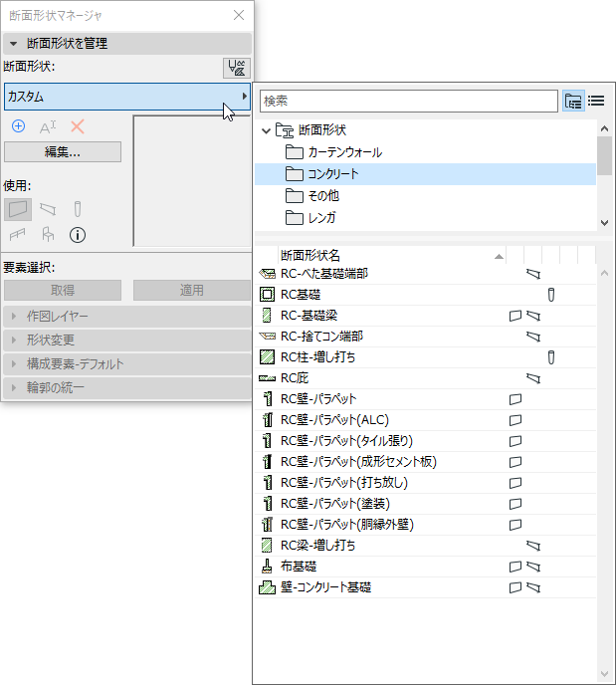616x685 pixels.
Task: Click the folder tree scrollbar up arrow
Action: click(x=605, y=128)
